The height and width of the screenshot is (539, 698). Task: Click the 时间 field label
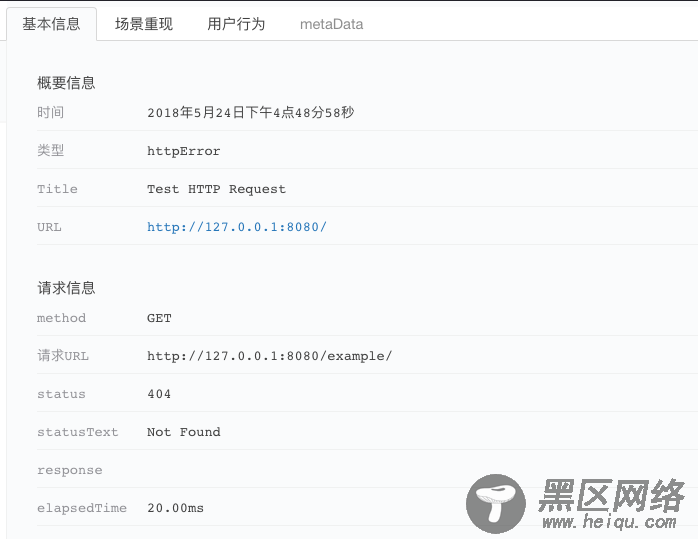click(x=50, y=113)
